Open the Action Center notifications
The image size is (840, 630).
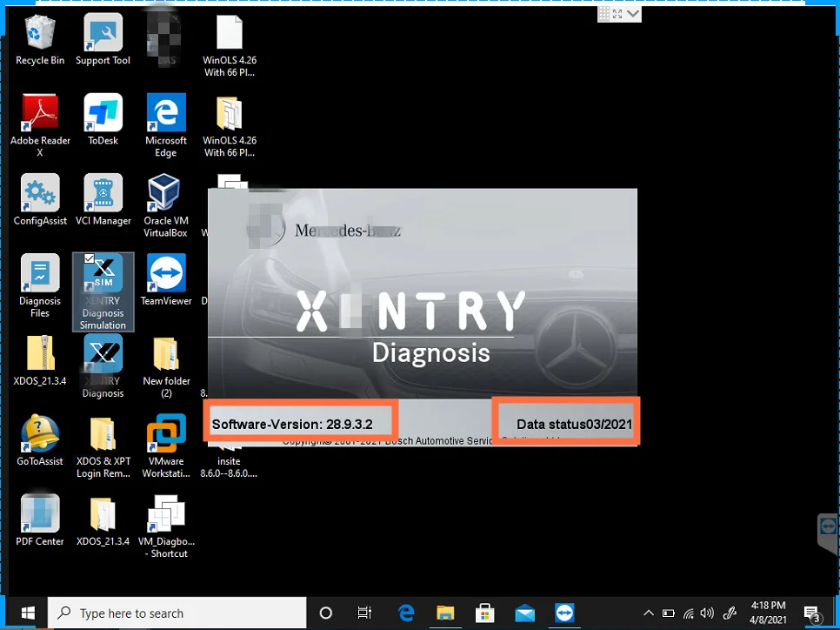point(811,613)
